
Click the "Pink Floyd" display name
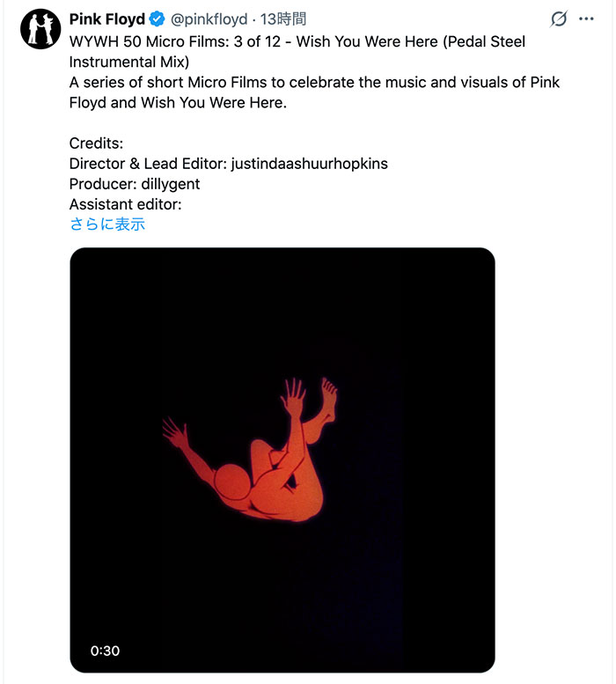tap(106, 19)
